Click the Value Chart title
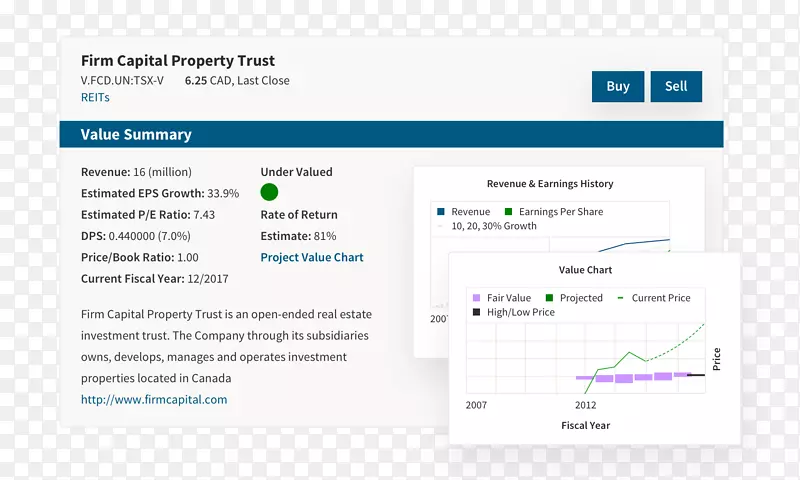This screenshot has height=480, width=800. pyautogui.click(x=585, y=270)
